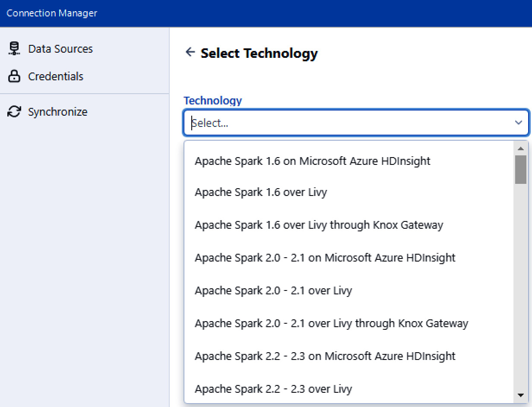Click the Synchronize arrows icon

click(14, 112)
